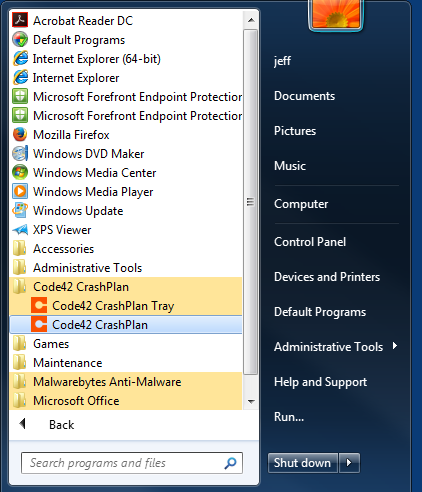
Task: Click the highlighted Code42 CrashPlan app icon
Action: coord(39,324)
